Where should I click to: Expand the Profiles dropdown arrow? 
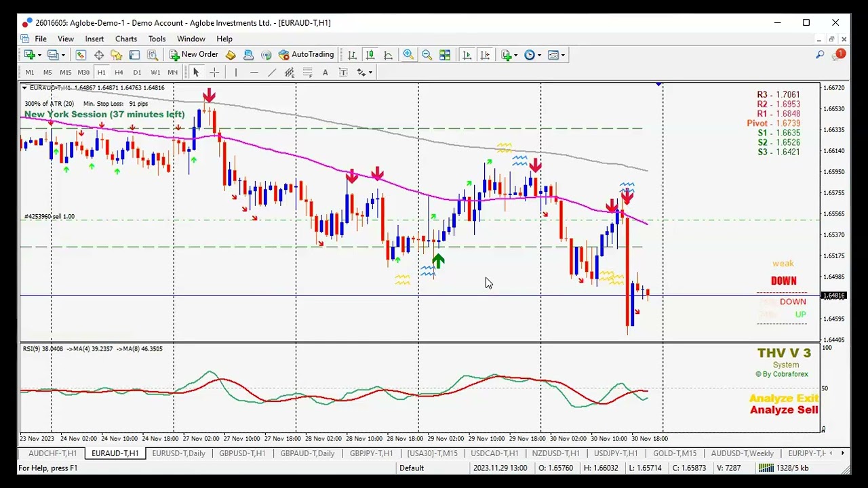pos(64,55)
